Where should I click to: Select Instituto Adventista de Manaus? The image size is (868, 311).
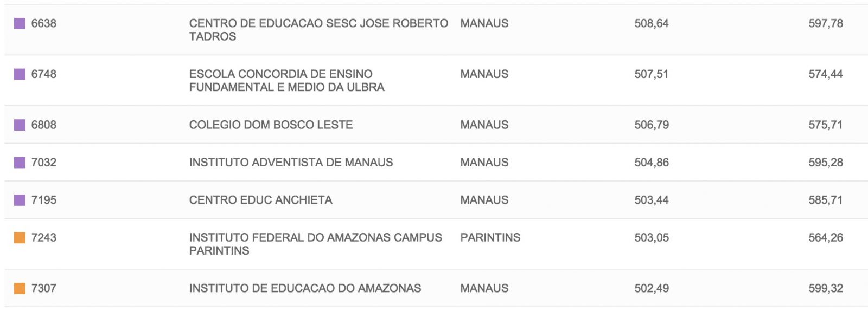(291, 162)
